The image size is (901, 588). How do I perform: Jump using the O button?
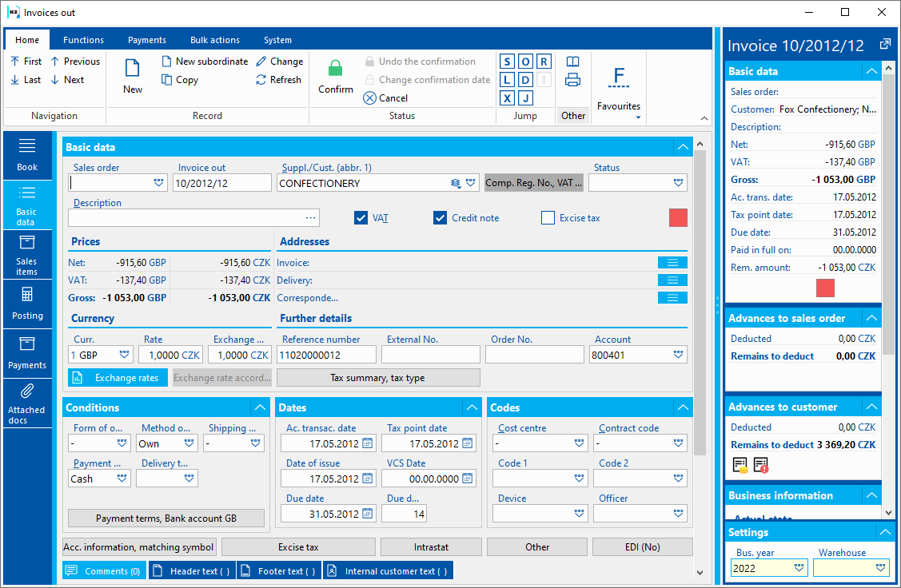coord(525,62)
